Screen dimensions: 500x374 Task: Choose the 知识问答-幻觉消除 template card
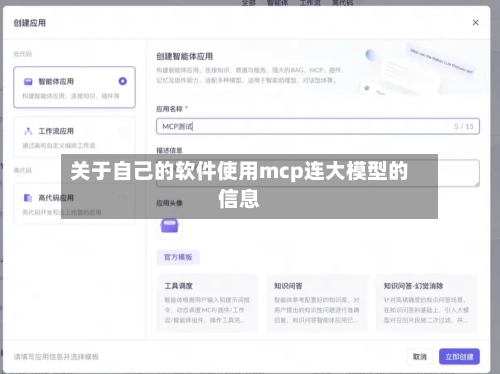(427, 303)
